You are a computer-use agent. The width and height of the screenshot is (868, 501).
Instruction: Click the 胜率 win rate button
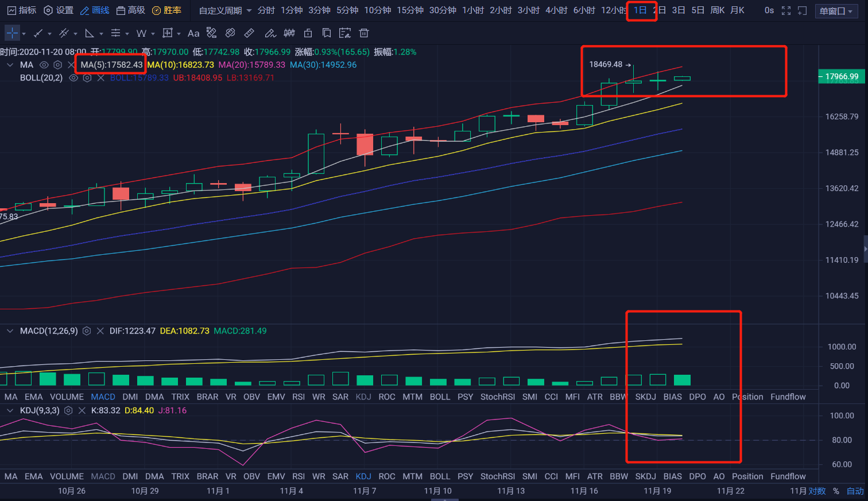tap(167, 10)
